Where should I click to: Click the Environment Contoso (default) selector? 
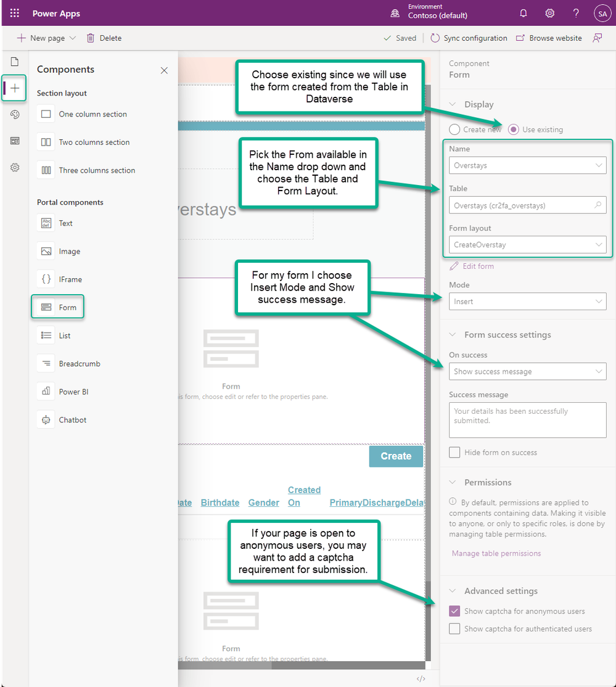pyautogui.click(x=429, y=12)
